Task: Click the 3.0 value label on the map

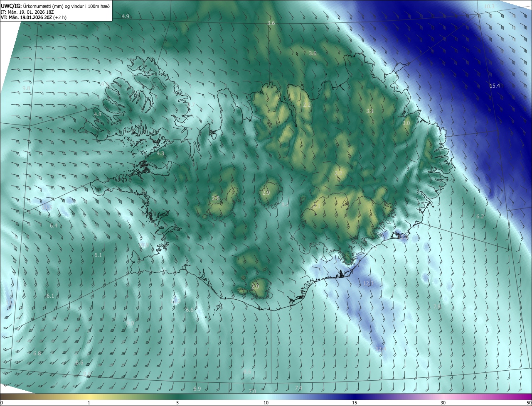Action: [406, 123]
